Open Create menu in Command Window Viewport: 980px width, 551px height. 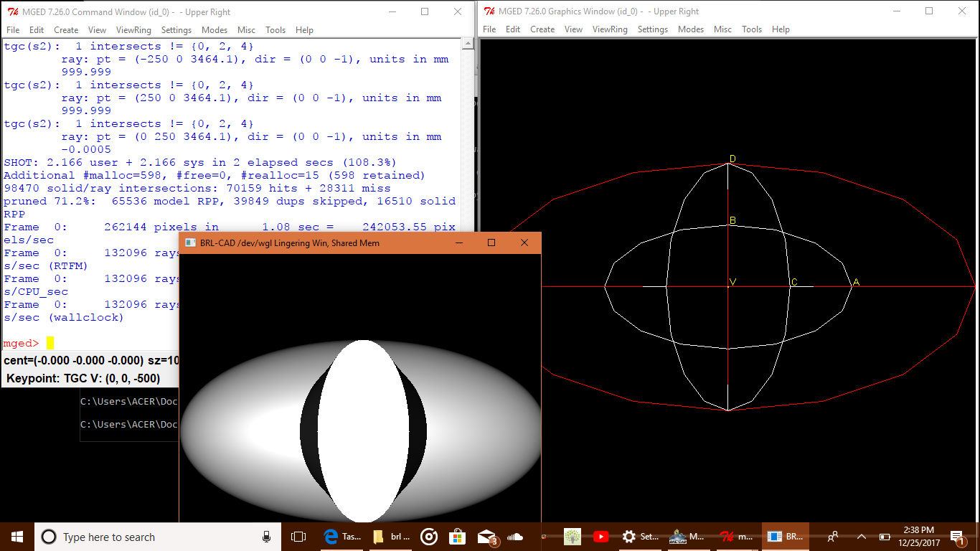[x=66, y=30]
